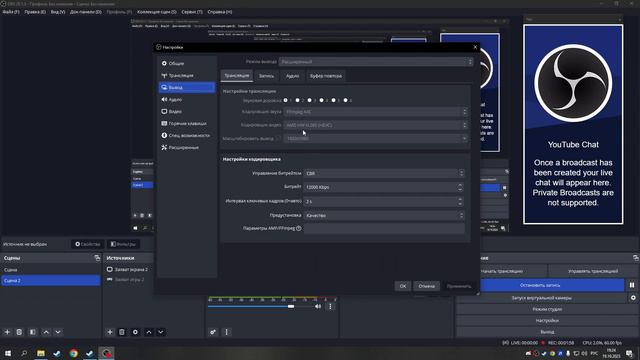Screen dimensions: 640x360
Task: Open the File (Файл) menu
Action: tap(11, 12)
